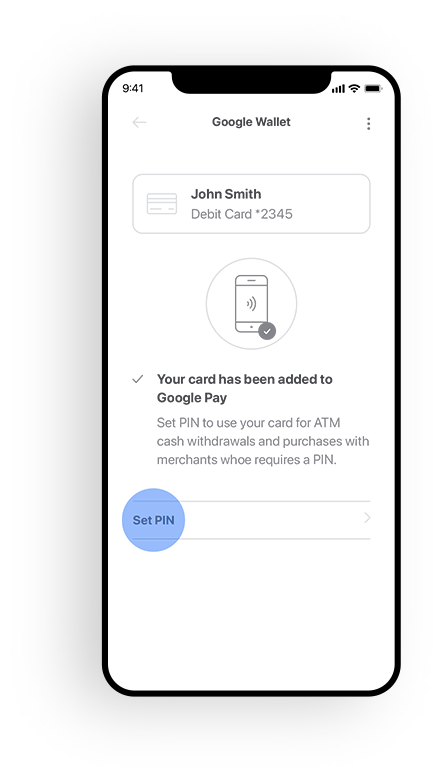Screen dimensions: 446x782
Task: Tap the empty middle of Set PIN row
Action: coord(268,520)
